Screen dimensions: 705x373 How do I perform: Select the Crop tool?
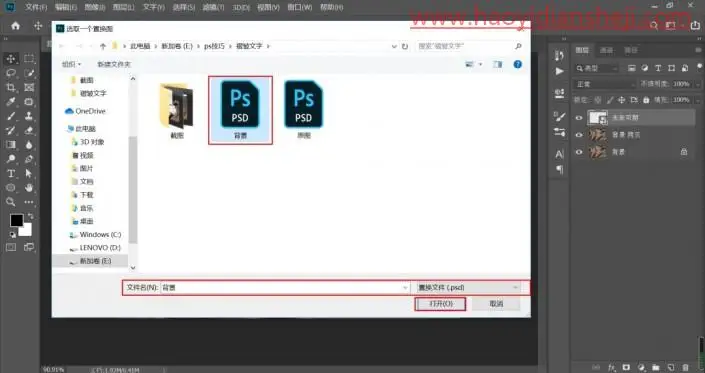(x=11, y=87)
